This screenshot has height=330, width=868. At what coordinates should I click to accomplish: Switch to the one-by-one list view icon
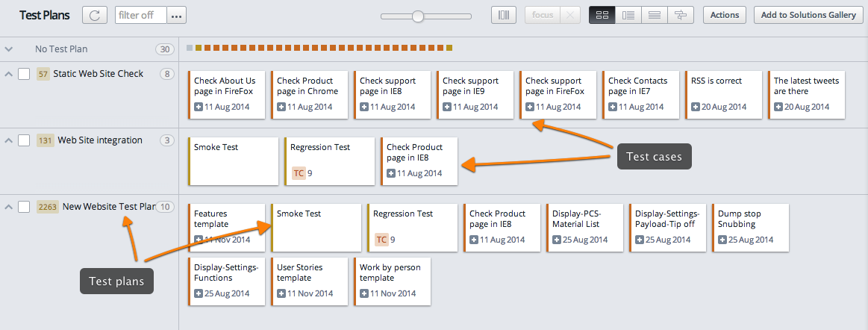click(x=655, y=16)
